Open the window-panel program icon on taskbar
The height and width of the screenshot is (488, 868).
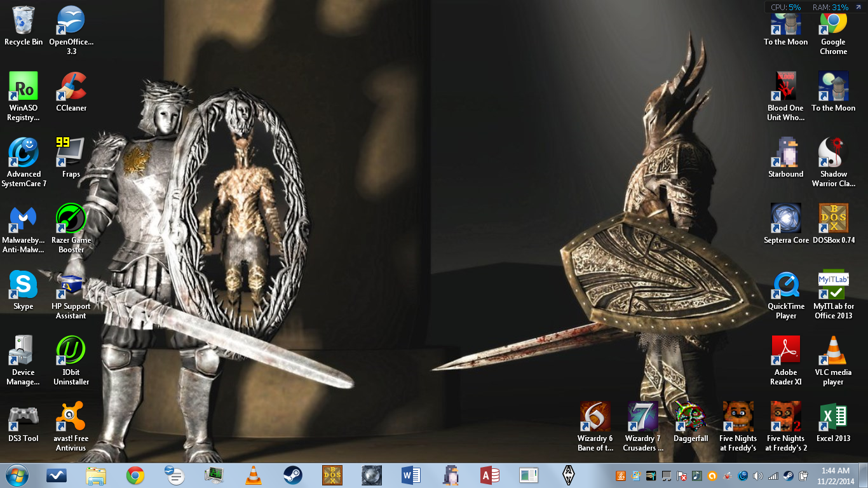pyautogui.click(x=529, y=475)
